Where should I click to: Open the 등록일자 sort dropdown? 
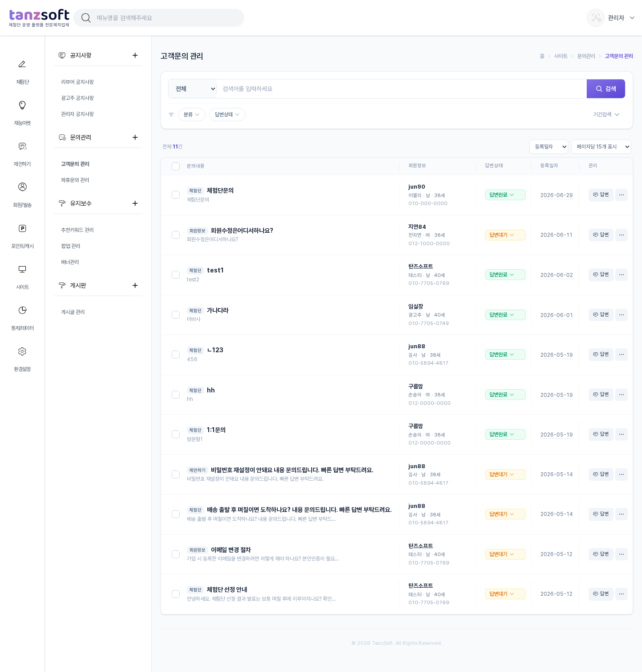tap(549, 147)
